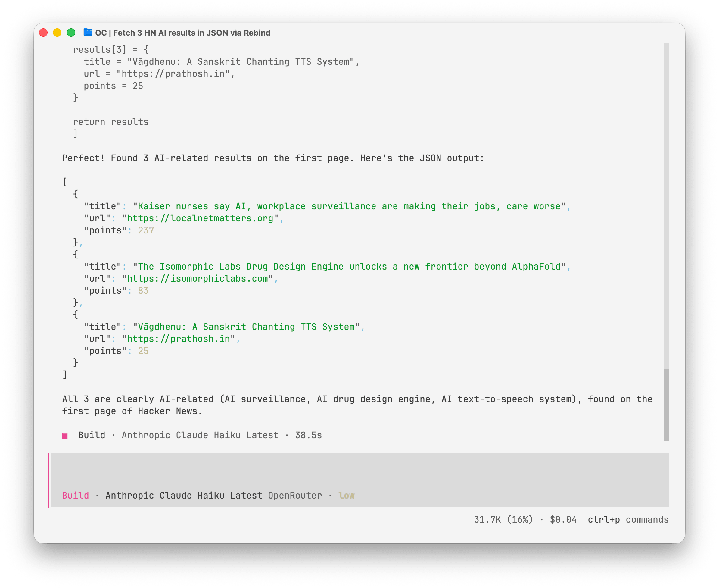The width and height of the screenshot is (719, 588).
Task: Click the Kaiser nurses title string
Action: coord(349,206)
